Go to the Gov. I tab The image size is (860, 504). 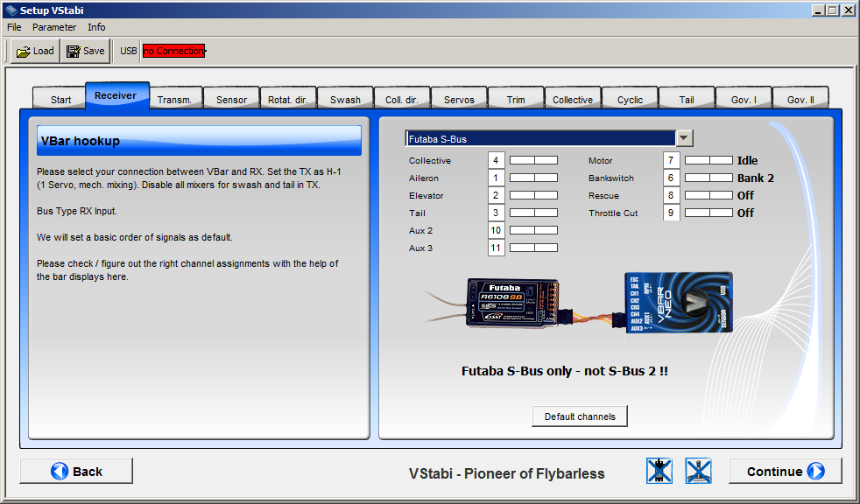pyautogui.click(x=744, y=99)
